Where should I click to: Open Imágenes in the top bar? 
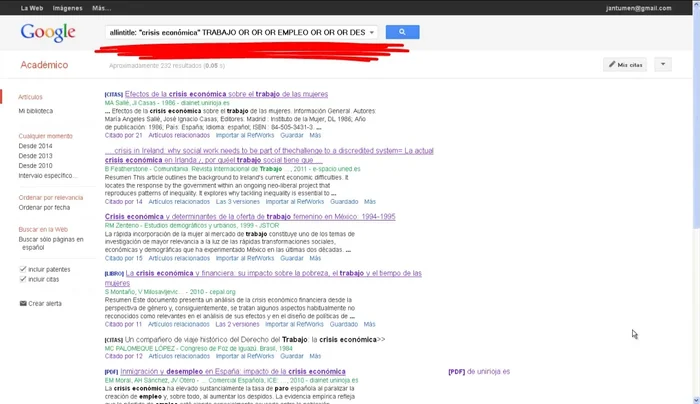pyautogui.click(x=67, y=8)
